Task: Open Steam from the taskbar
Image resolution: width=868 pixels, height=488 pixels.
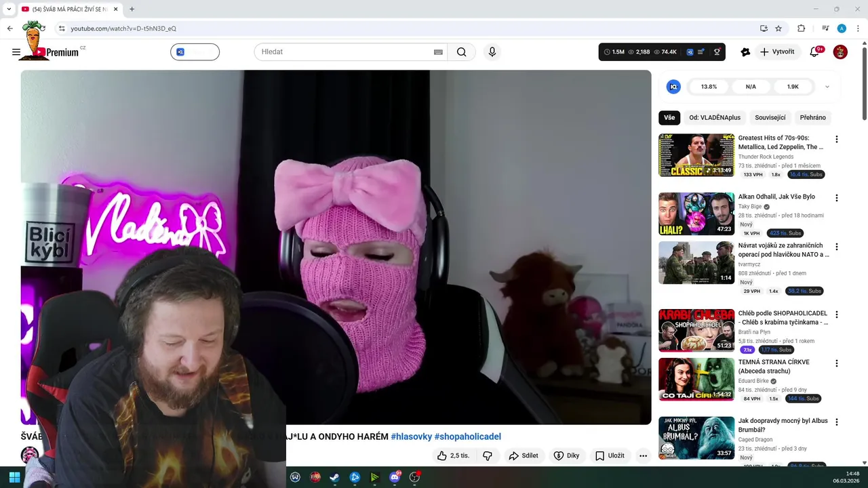Action: tap(334, 477)
